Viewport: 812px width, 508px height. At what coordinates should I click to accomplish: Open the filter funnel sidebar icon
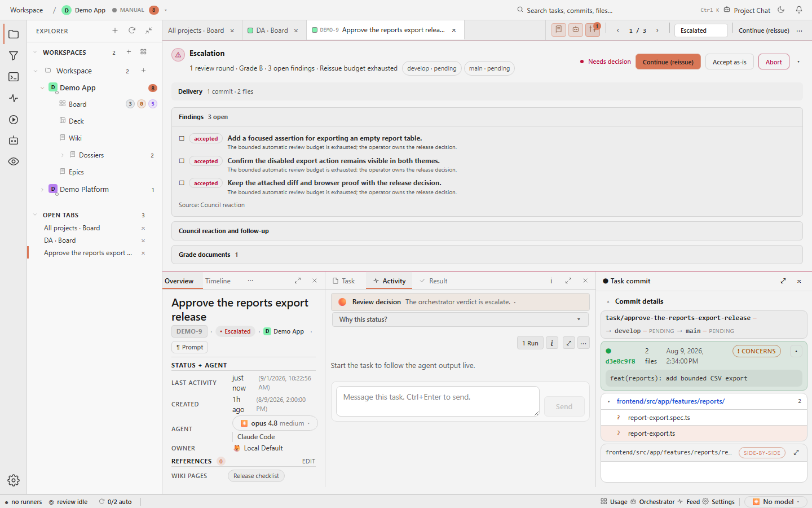14,56
